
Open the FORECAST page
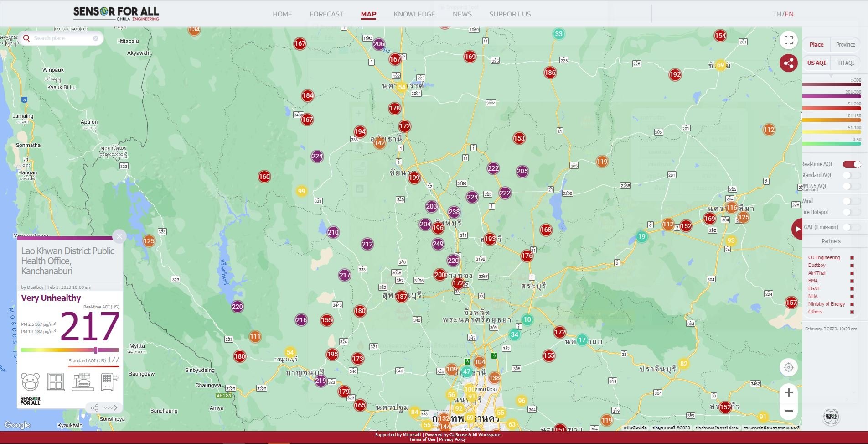[326, 14]
